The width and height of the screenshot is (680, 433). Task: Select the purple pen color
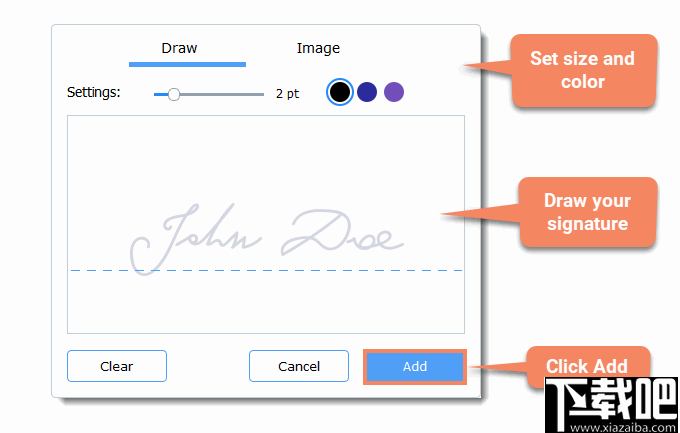pyautogui.click(x=394, y=92)
